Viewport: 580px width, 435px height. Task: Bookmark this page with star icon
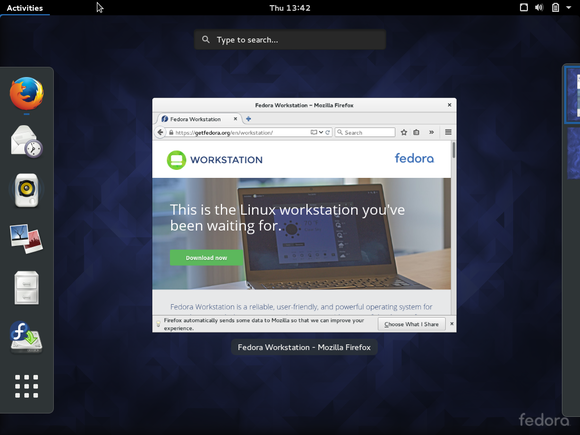(x=404, y=132)
